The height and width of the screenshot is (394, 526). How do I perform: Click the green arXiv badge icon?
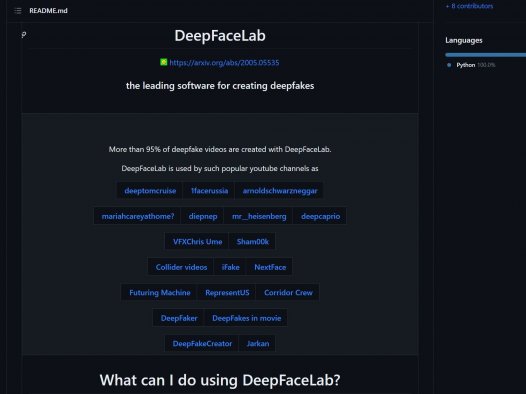click(163, 62)
